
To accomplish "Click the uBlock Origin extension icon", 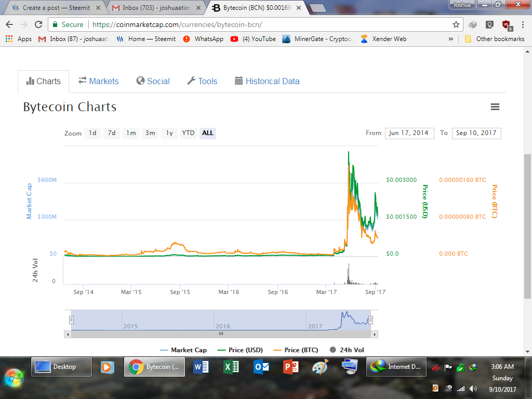I will 507,25.
